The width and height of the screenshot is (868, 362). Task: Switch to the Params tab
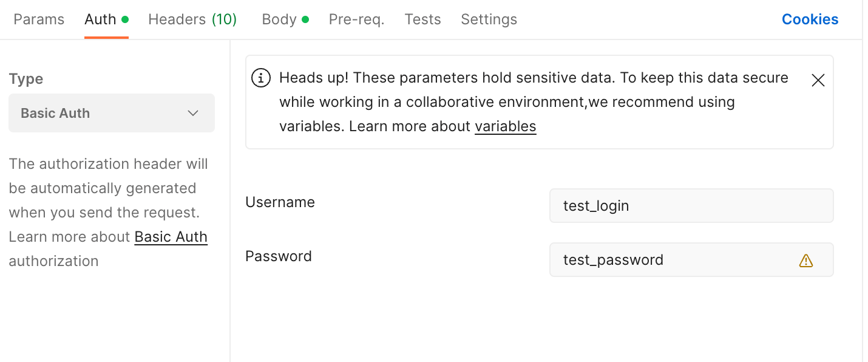coord(39,19)
